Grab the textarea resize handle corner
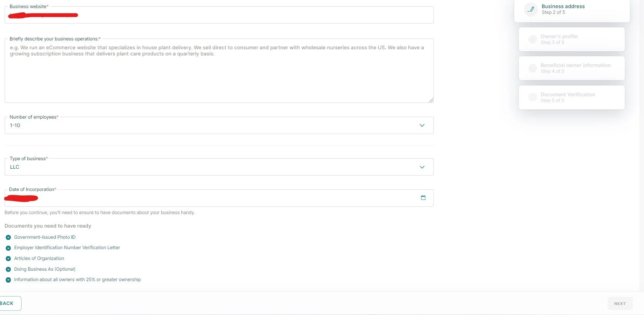 pyautogui.click(x=431, y=100)
